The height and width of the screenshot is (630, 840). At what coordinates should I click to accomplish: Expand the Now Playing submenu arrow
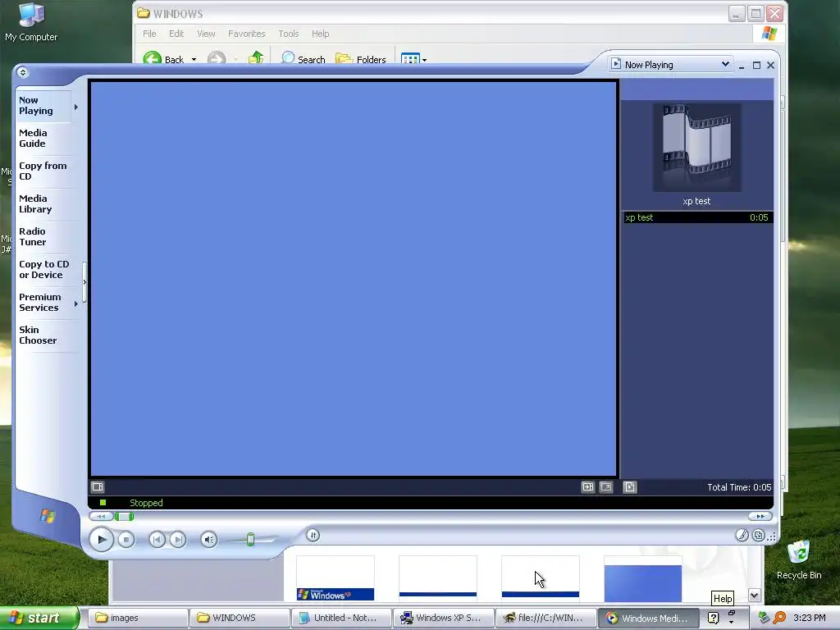(76, 107)
